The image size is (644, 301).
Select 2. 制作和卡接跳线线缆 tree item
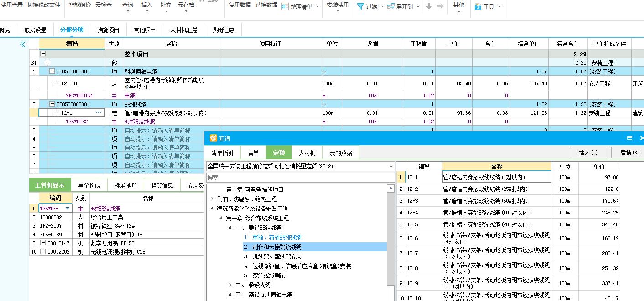273,247
